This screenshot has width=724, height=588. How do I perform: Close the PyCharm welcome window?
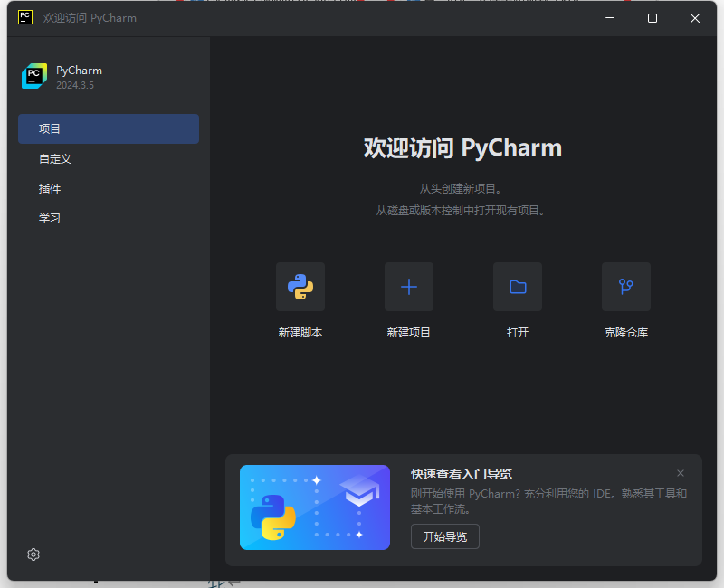click(x=695, y=18)
